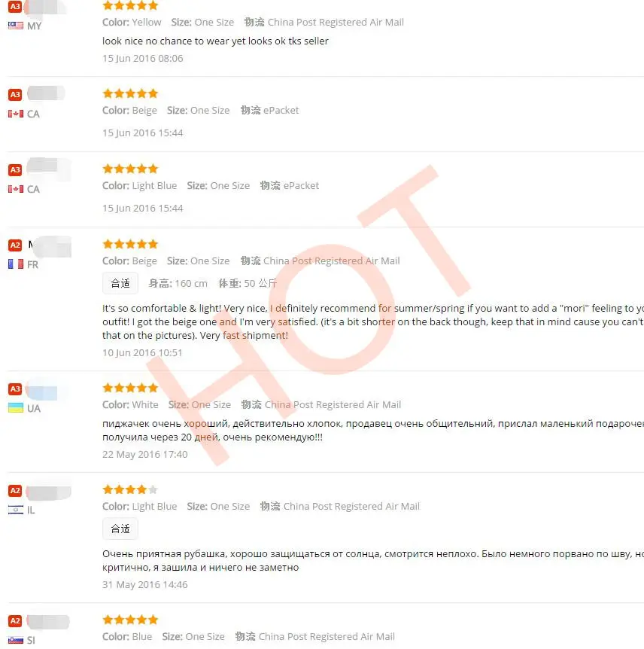Click the 10 Jun 2016 10:51 review date
Screen dimensions: 644x649
pyautogui.click(x=142, y=352)
